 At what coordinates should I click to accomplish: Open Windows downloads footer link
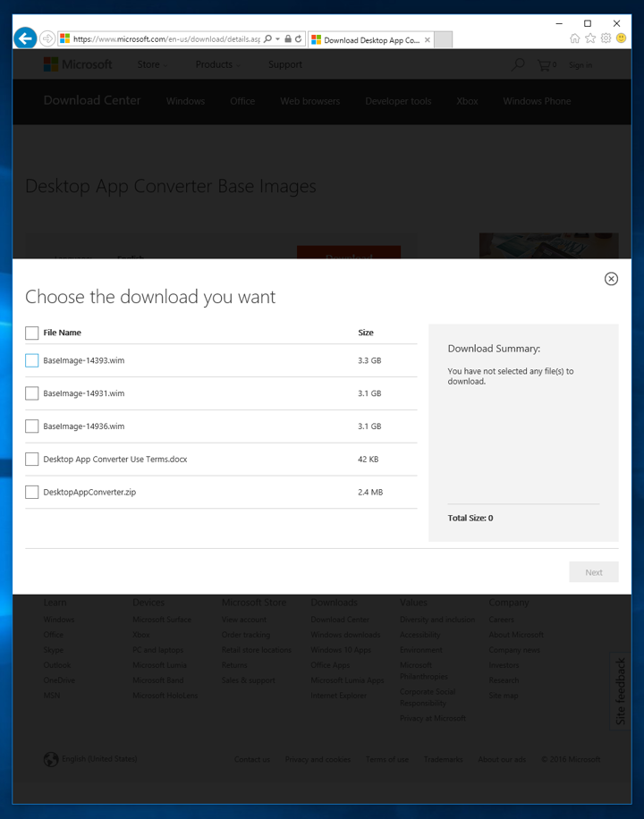coord(345,635)
